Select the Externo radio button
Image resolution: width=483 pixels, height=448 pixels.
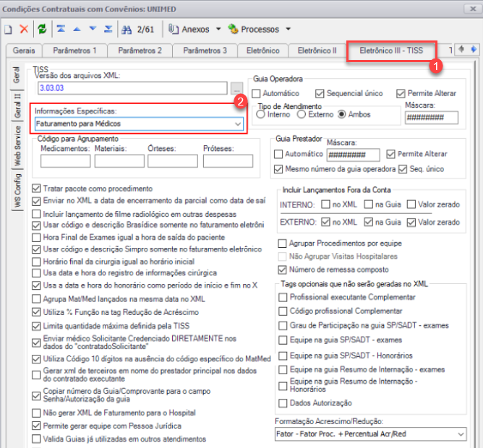[x=302, y=115]
